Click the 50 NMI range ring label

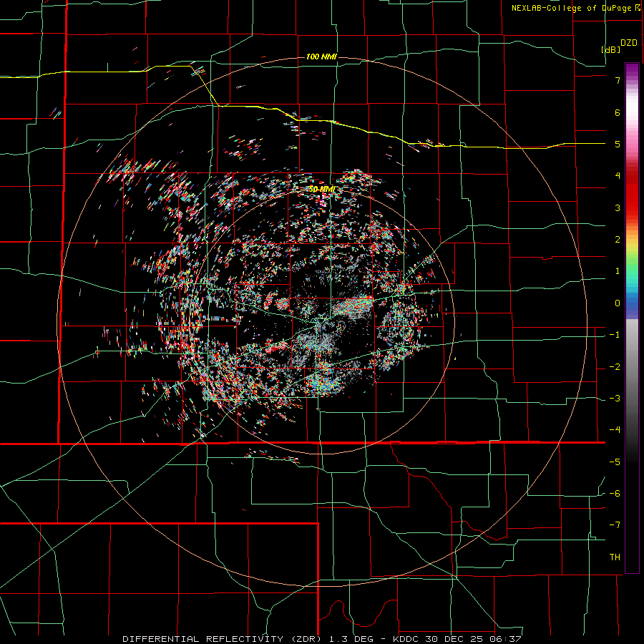point(321,189)
